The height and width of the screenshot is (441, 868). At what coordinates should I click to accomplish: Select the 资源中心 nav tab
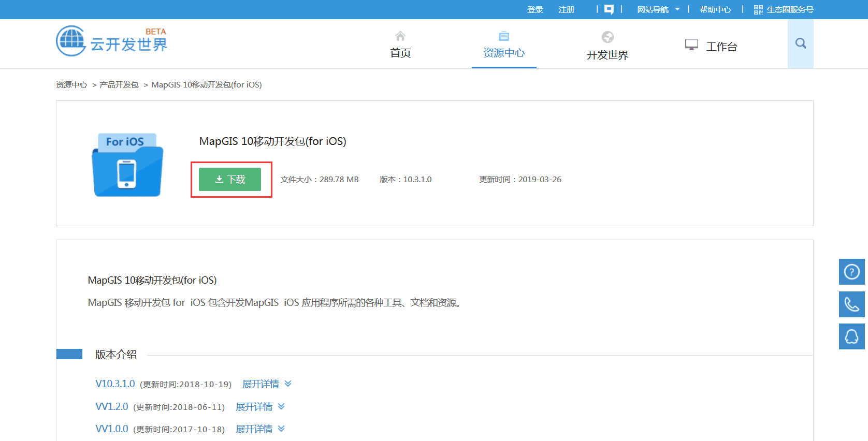[x=504, y=53]
